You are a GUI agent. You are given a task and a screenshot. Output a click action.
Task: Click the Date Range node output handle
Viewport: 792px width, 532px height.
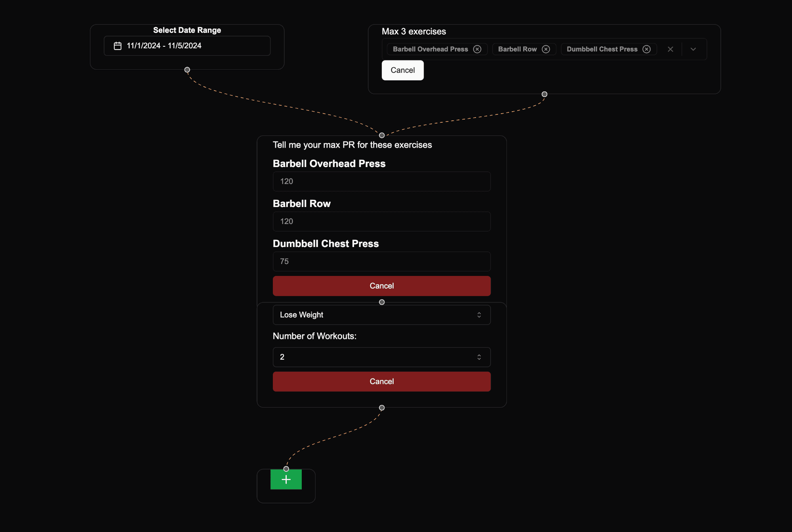click(187, 70)
